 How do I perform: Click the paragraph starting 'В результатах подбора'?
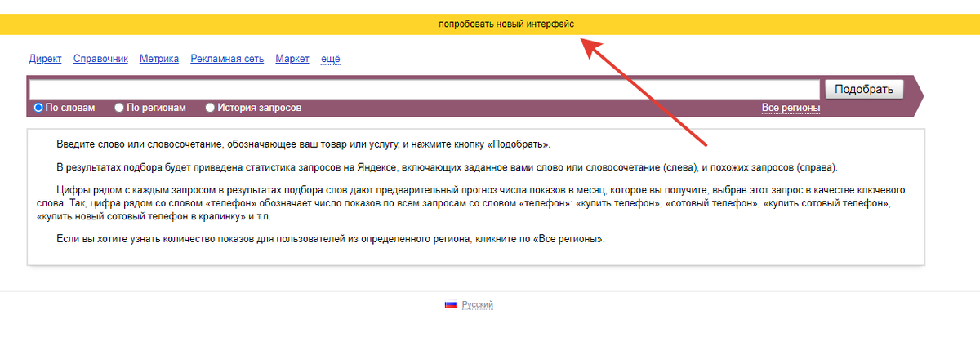(x=447, y=167)
